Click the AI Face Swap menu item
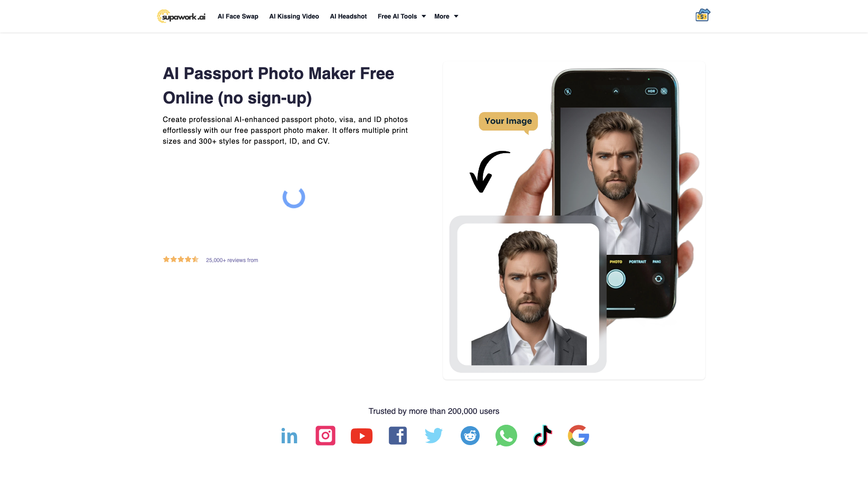This screenshot has width=868, height=488. tap(238, 16)
